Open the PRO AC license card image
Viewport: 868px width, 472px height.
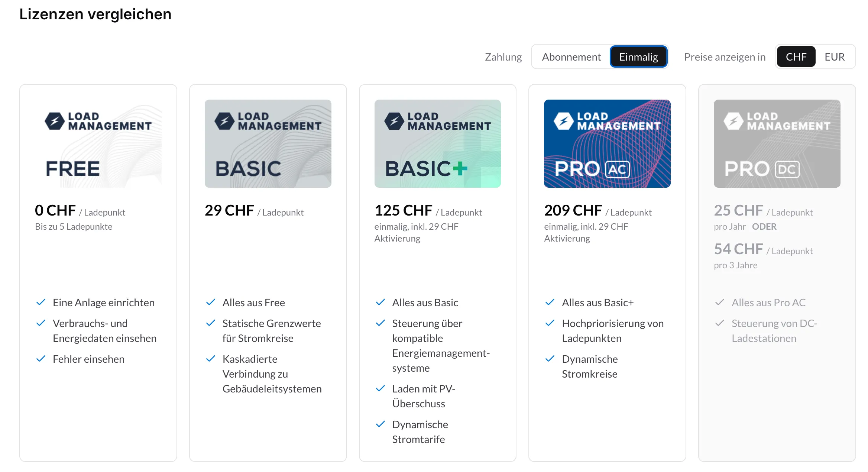(607, 143)
